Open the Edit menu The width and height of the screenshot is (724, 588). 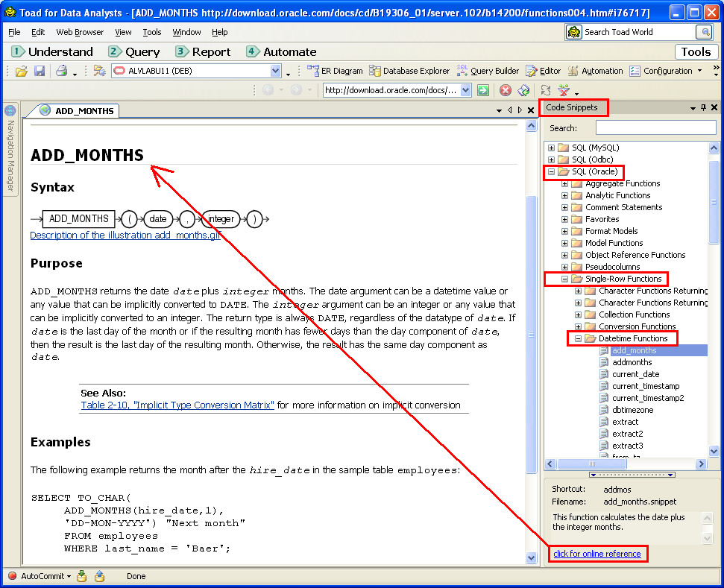pos(38,32)
